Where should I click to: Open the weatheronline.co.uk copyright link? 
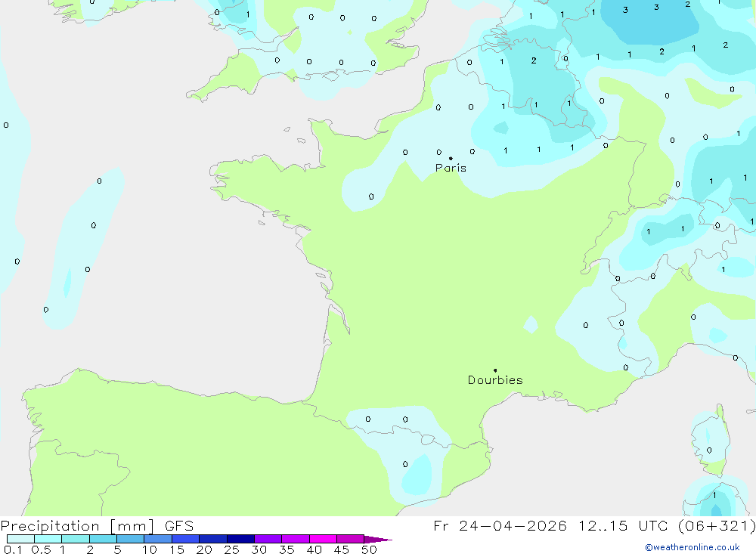point(692,547)
